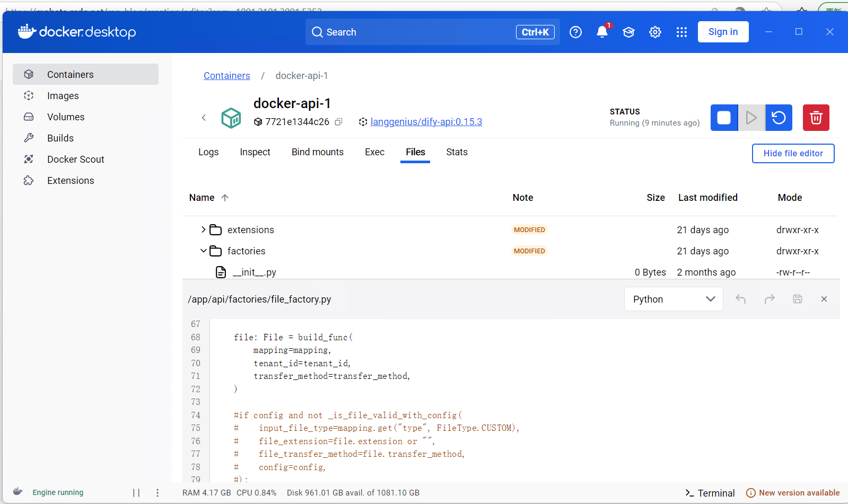Switch to the Exec tab
The image size is (848, 504).
click(x=374, y=152)
